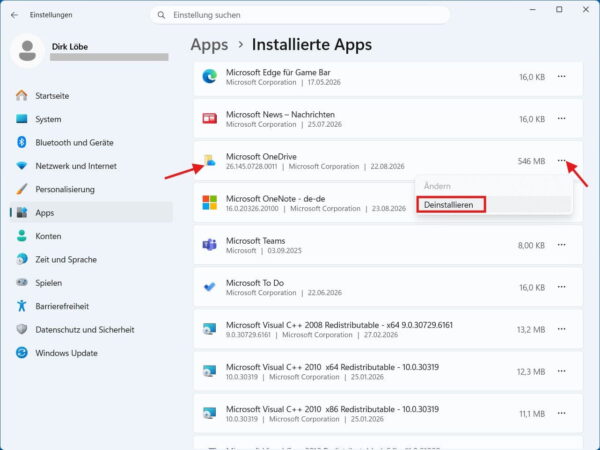Click the Microsoft To Do checkmark icon
The height and width of the screenshot is (450, 600).
tap(209, 287)
